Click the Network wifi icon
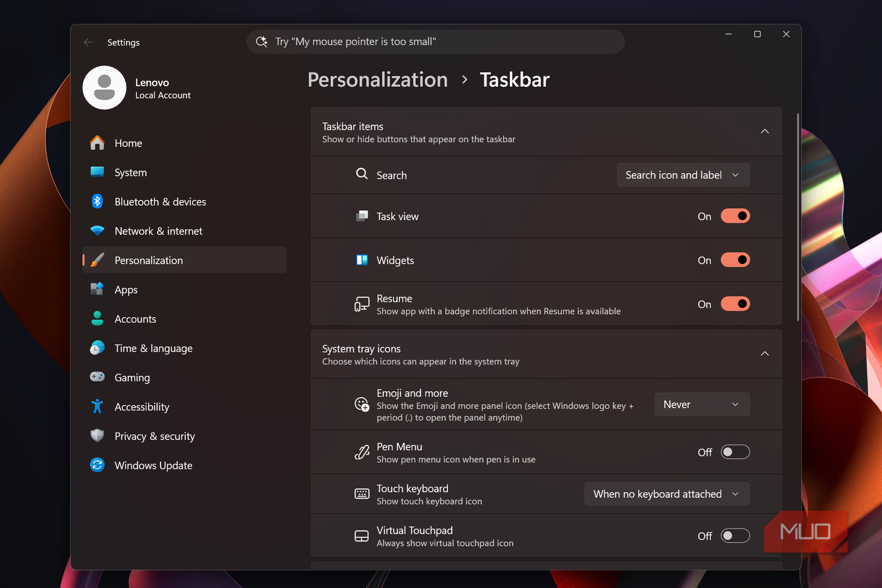 click(x=97, y=230)
